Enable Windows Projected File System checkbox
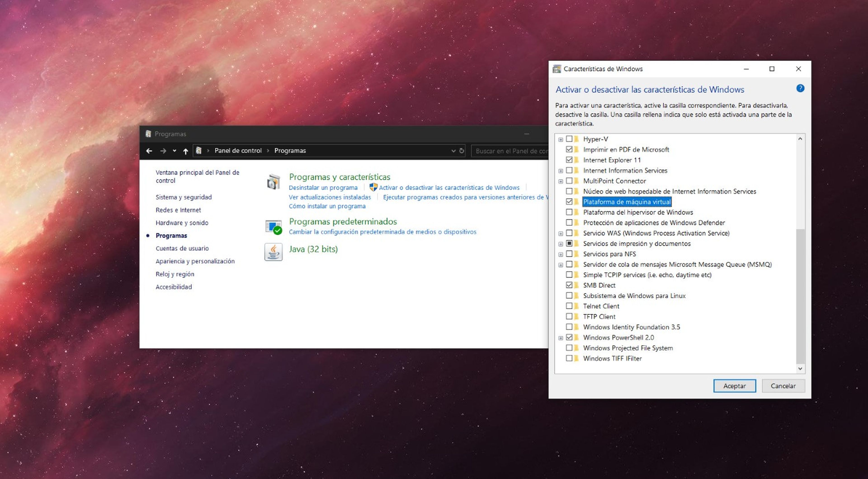The height and width of the screenshot is (479, 868). coord(569,348)
